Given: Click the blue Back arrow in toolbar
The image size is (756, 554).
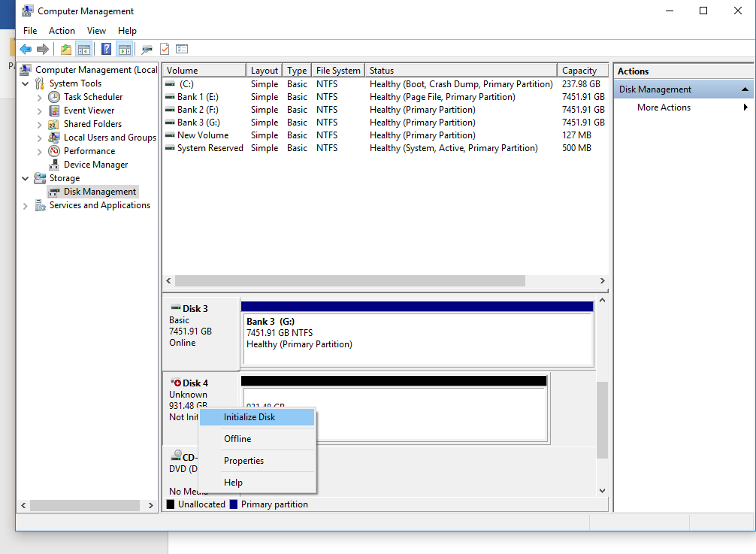Looking at the screenshot, I should 26,50.
